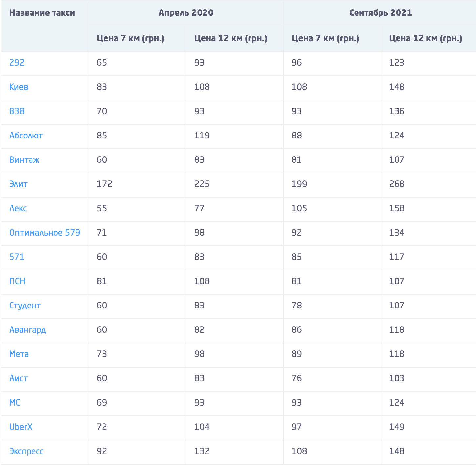
Task: Open the UberX taxi link
Action: click(x=21, y=427)
